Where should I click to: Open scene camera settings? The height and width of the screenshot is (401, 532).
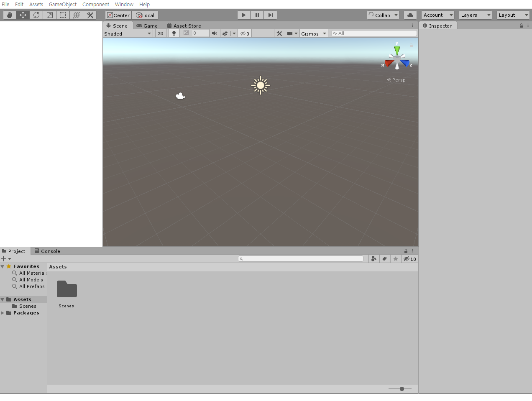click(292, 33)
